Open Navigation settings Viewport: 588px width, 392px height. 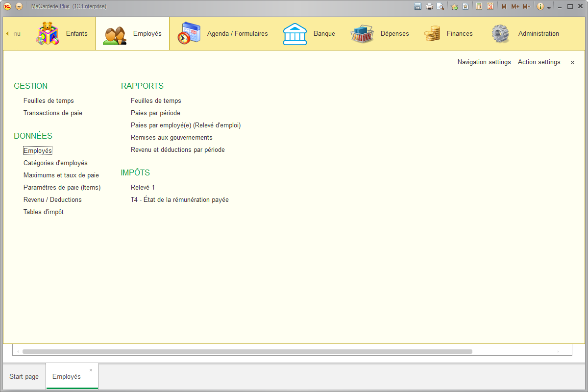[x=484, y=62]
